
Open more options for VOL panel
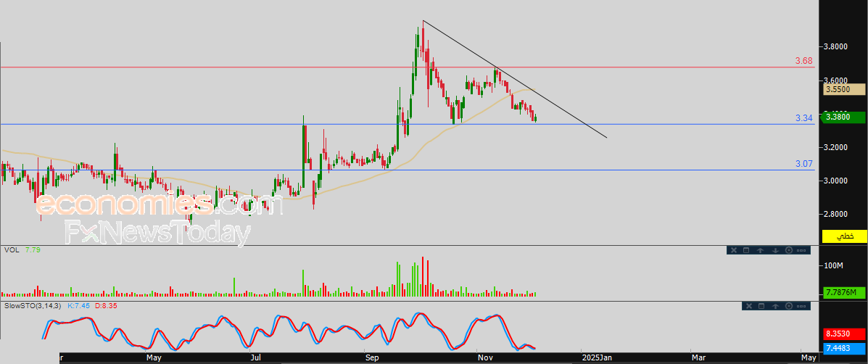(801, 251)
